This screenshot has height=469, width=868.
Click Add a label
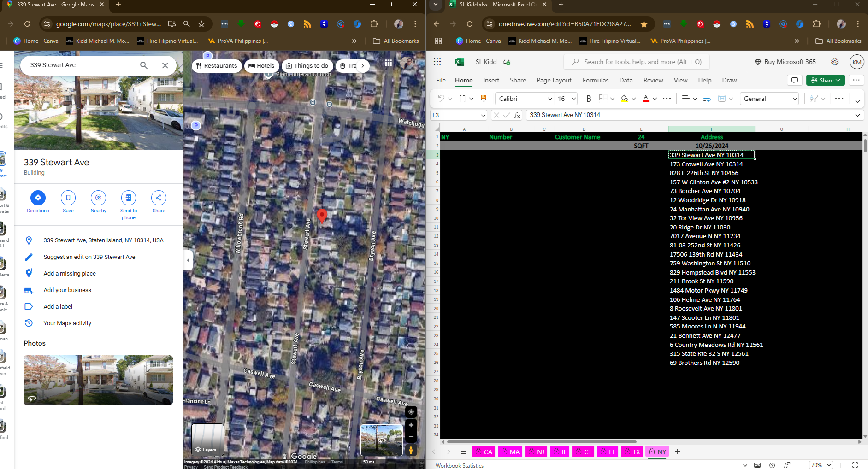pos(58,307)
